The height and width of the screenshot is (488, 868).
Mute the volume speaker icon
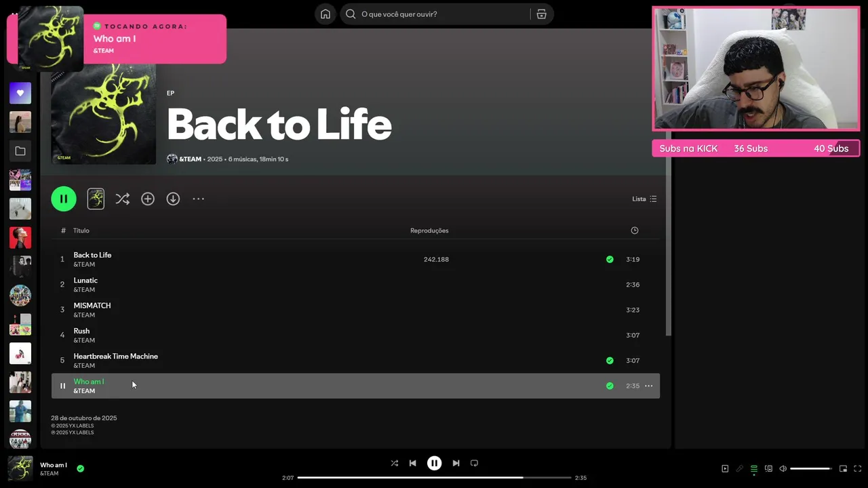[783, 468]
